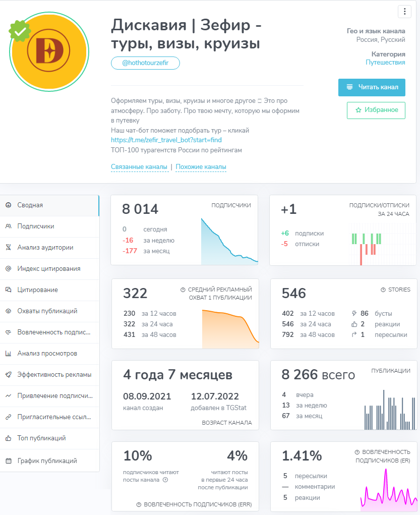420x515 pixels.
Task: Click the help icon next to Stories
Action: click(x=383, y=290)
